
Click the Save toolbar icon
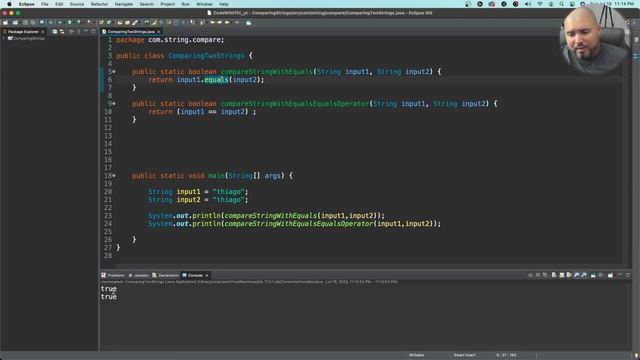point(25,22)
